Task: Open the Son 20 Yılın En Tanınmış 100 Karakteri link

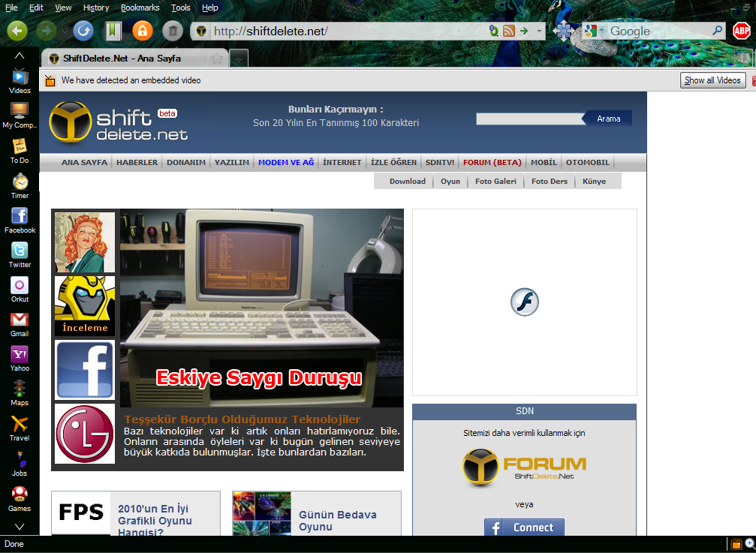Action: [x=336, y=123]
